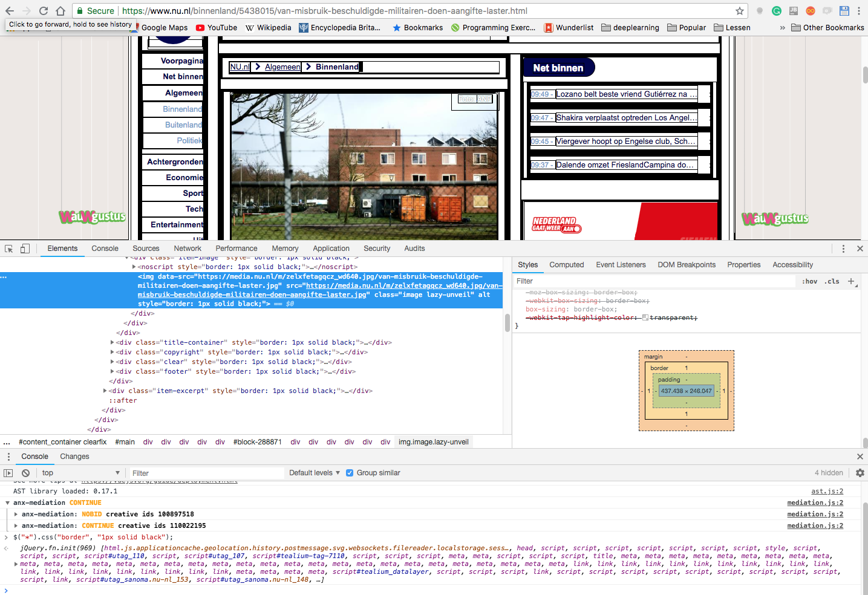
Task: Reload the page with the refresh icon
Action: point(44,11)
